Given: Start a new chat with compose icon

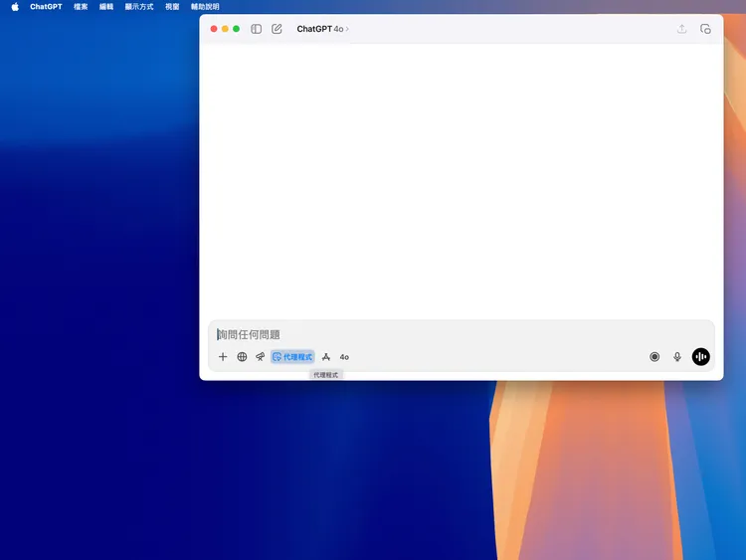Looking at the screenshot, I should (x=277, y=29).
